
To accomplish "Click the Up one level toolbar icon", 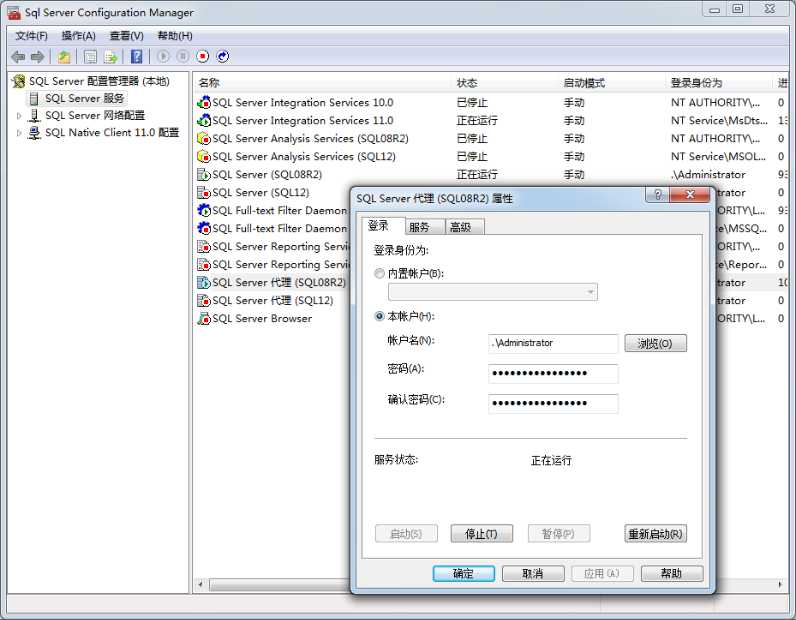I will pyautogui.click(x=64, y=56).
